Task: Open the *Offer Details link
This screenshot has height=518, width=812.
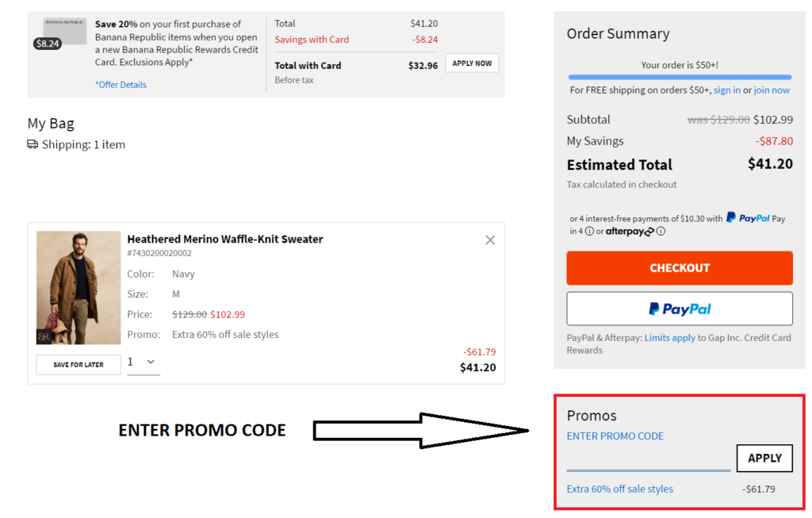Action: point(121,84)
